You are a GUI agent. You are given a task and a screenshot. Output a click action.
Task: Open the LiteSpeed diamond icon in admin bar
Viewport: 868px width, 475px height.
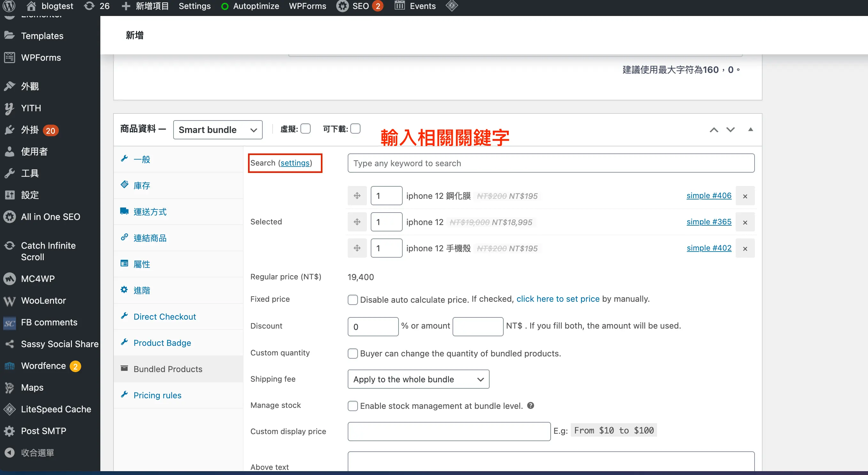(x=452, y=6)
